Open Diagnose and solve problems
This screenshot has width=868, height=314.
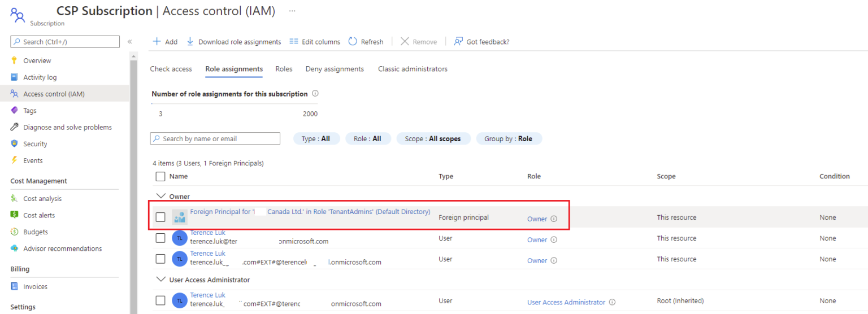tap(67, 127)
